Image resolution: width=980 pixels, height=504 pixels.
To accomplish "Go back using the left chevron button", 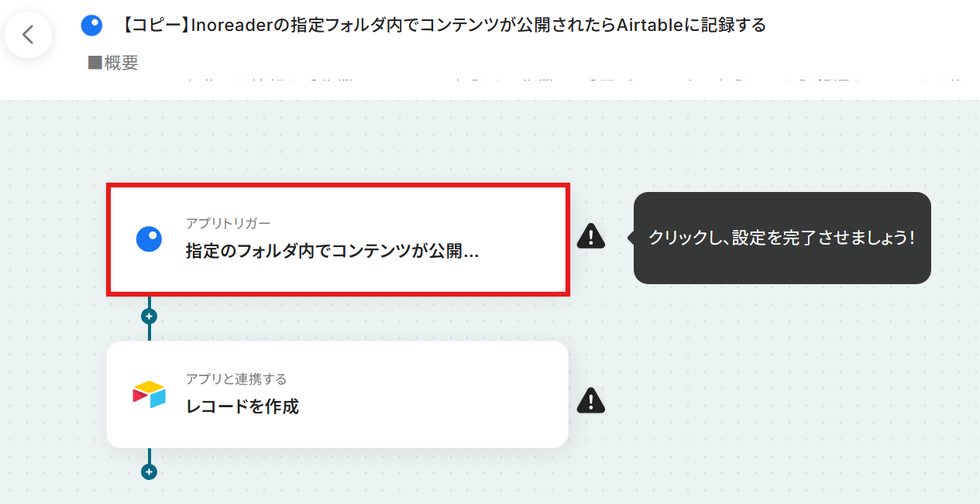I will click(29, 35).
